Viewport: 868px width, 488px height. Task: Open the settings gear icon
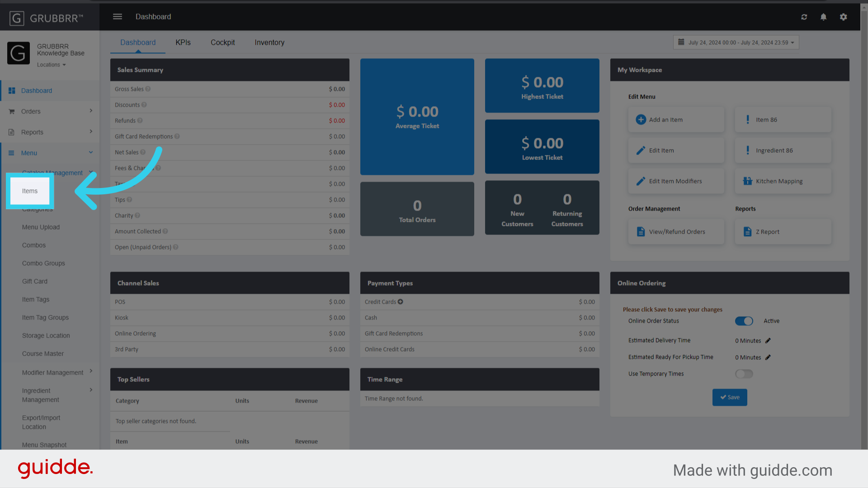[844, 17]
